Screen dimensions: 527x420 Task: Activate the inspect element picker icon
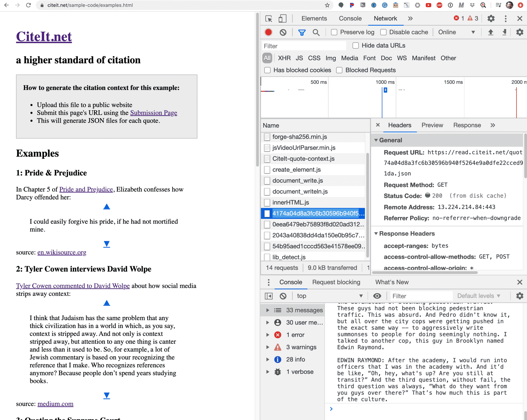coord(269,19)
